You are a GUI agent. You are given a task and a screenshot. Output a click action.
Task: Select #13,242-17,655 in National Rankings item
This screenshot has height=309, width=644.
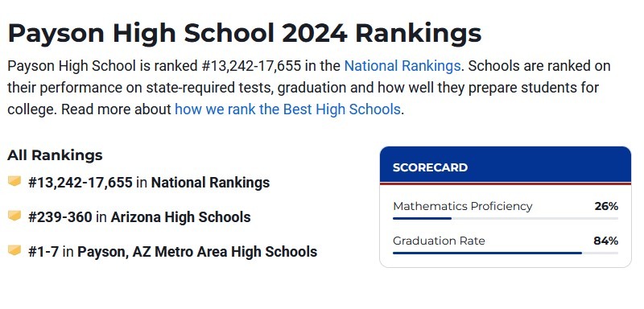149,182
